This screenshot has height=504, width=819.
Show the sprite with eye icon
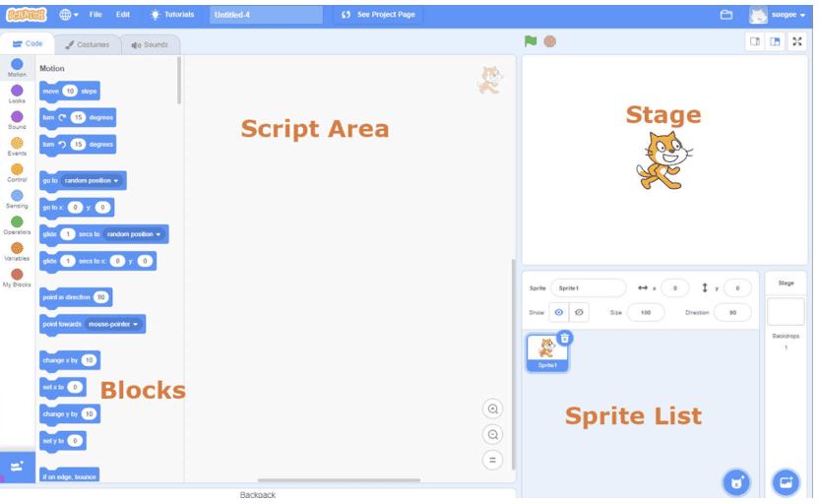click(558, 312)
